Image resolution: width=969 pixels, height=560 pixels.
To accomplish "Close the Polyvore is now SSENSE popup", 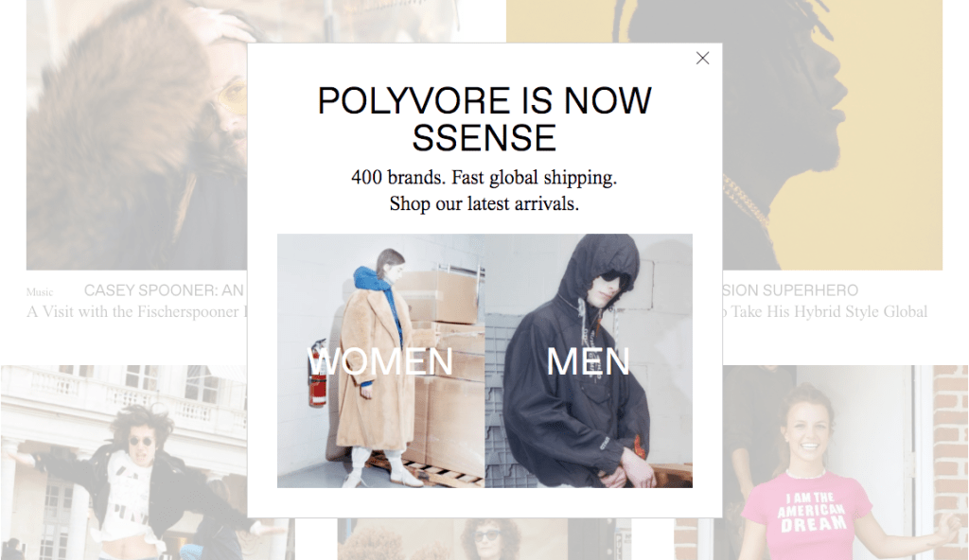I will tap(703, 58).
